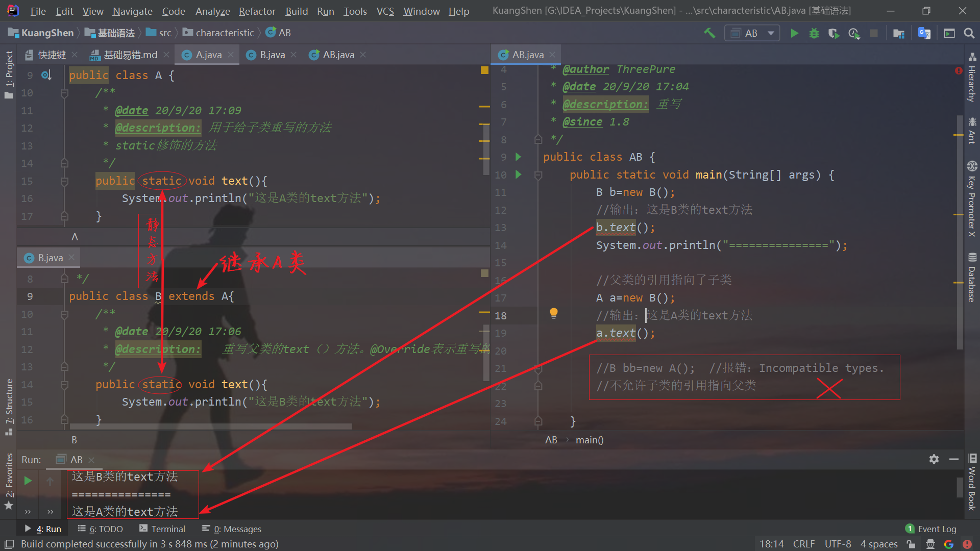
Task: Open Search Everywhere magnifier icon
Action: coord(969,33)
